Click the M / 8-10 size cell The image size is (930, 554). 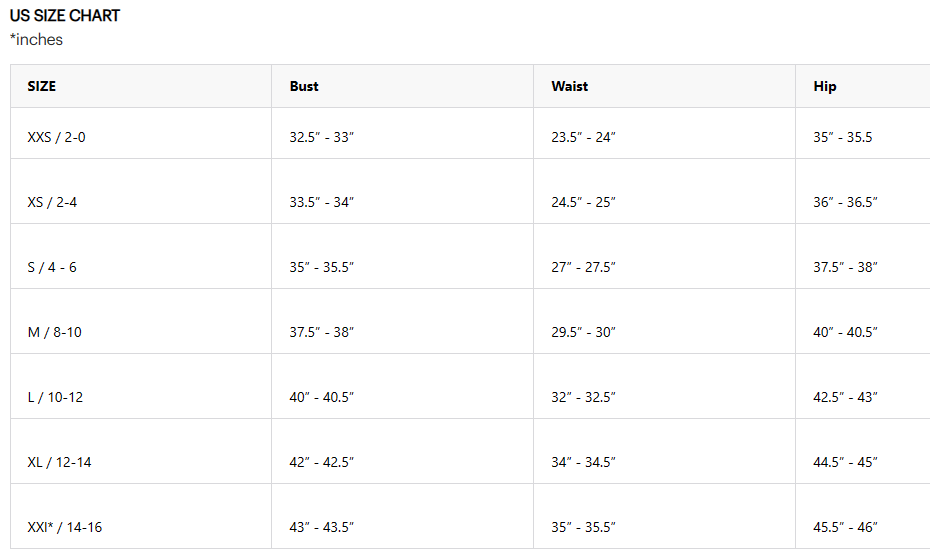click(x=55, y=332)
